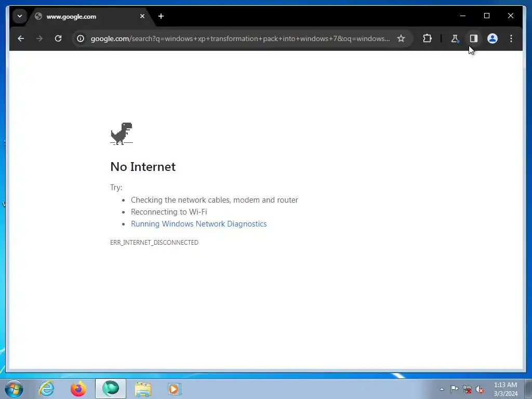
Task: Open Chrome Labs flask icon
Action: point(455,38)
